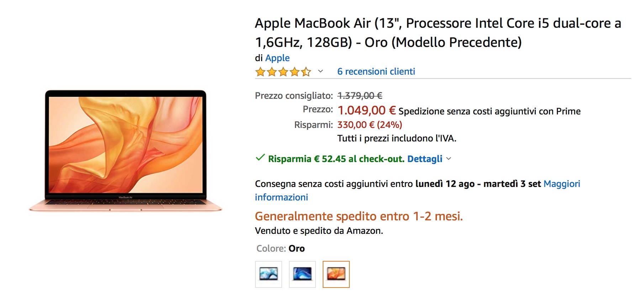Expand the star rating breakdown chevron
This screenshot has width=644, height=295.
click(x=321, y=71)
